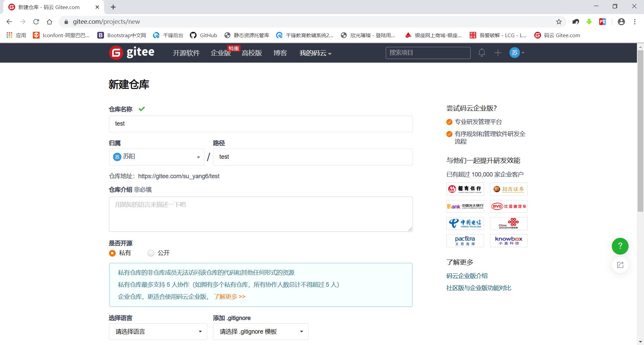Click the external-link share floating icon

coord(620,265)
